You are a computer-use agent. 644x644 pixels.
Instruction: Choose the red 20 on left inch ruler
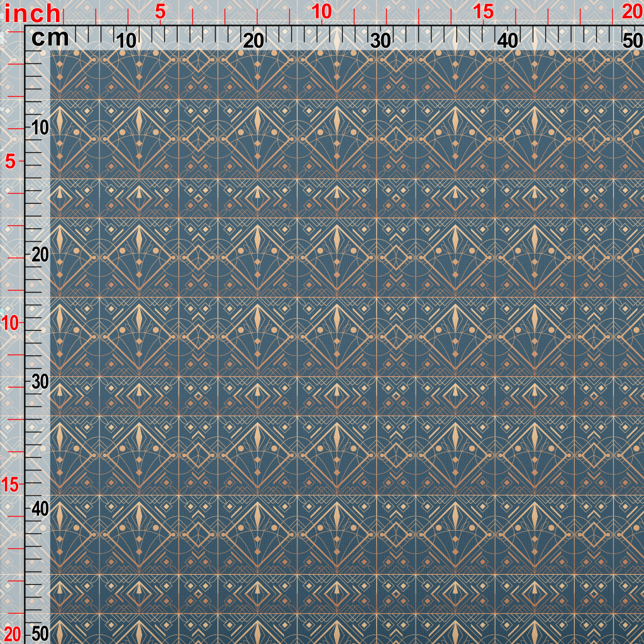[11, 634]
